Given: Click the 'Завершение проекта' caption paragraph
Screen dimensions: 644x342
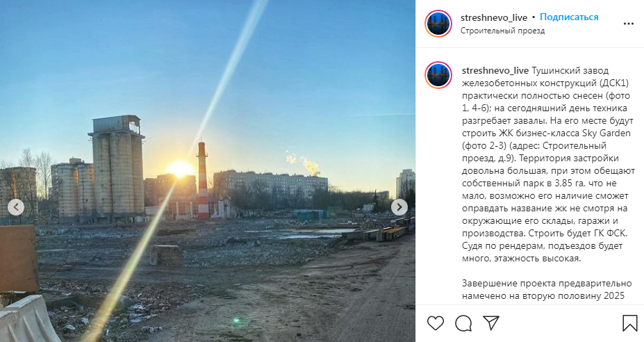Looking at the screenshot, I should (x=547, y=290).
